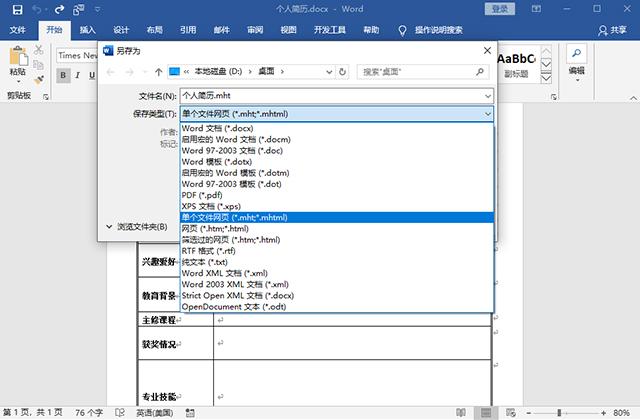Switch to the 布局 ribbon tab
Image resolution: width=640 pixels, height=420 pixels.
pos(155,30)
